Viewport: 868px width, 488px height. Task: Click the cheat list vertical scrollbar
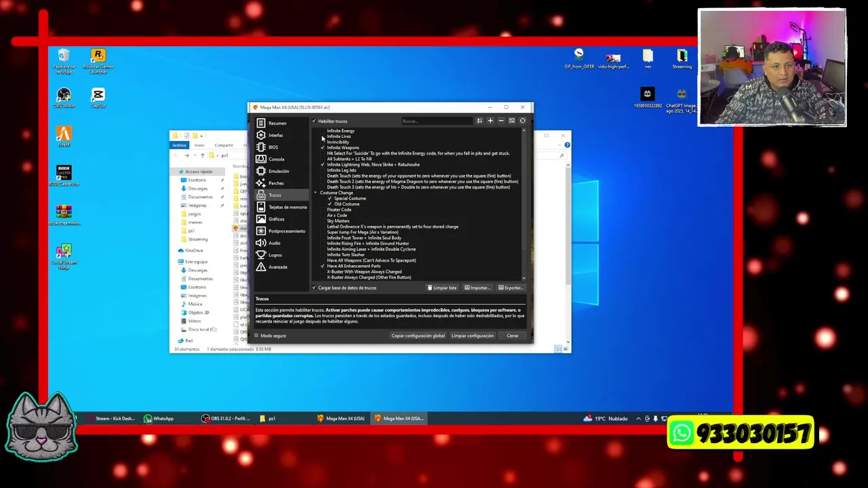(x=524, y=203)
